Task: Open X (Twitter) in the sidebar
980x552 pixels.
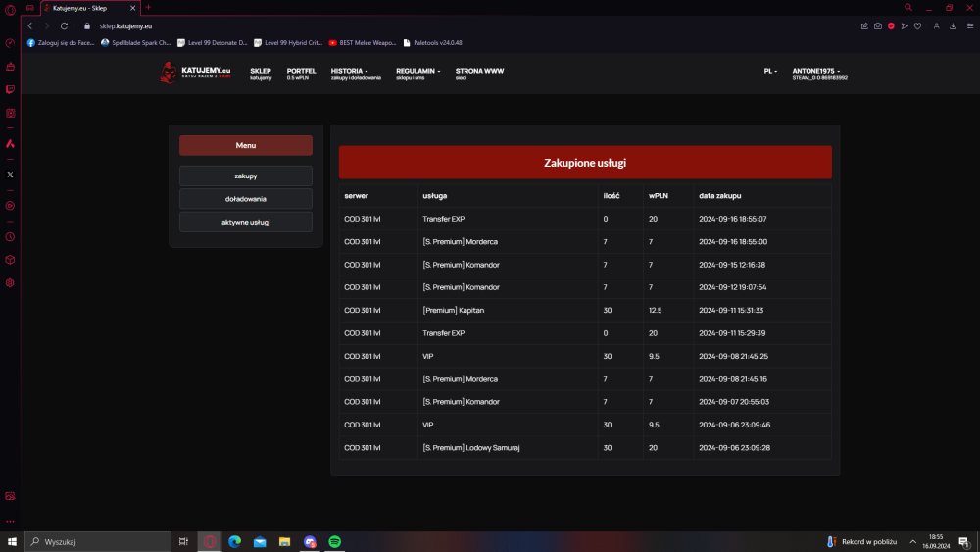Action: click(x=10, y=176)
